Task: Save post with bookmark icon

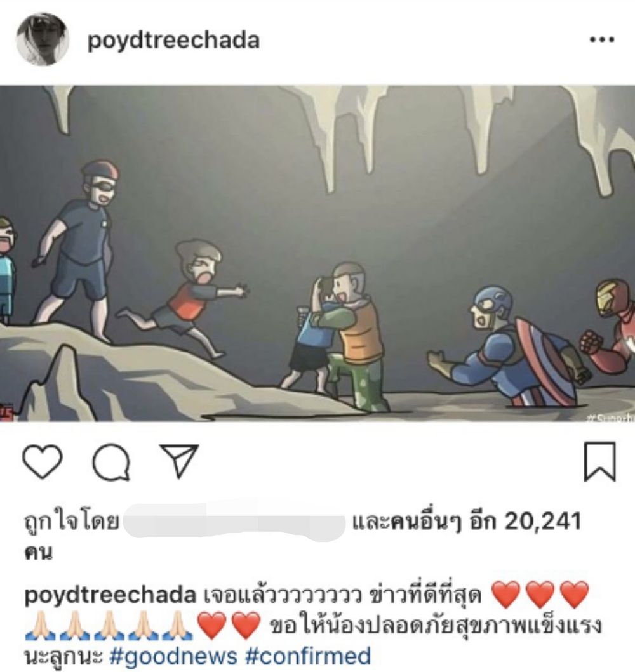Action: pyautogui.click(x=600, y=462)
